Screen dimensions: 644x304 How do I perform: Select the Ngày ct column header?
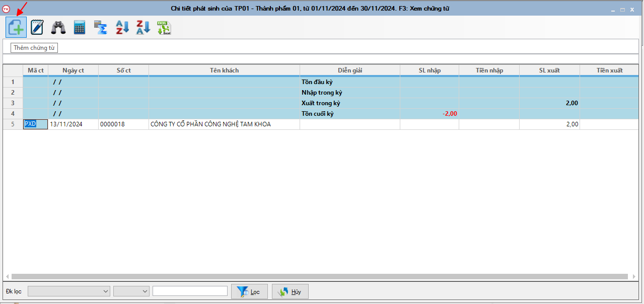(x=73, y=70)
